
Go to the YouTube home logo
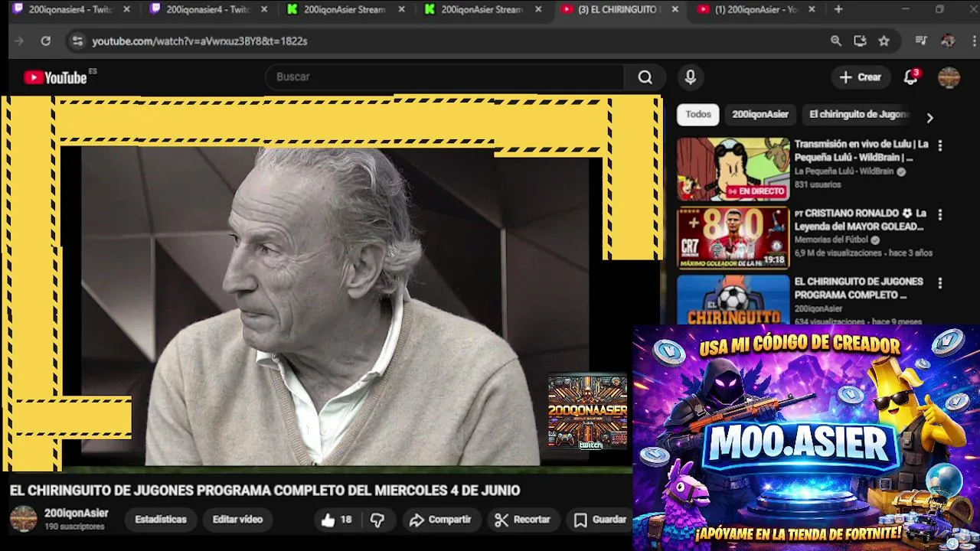[55, 77]
